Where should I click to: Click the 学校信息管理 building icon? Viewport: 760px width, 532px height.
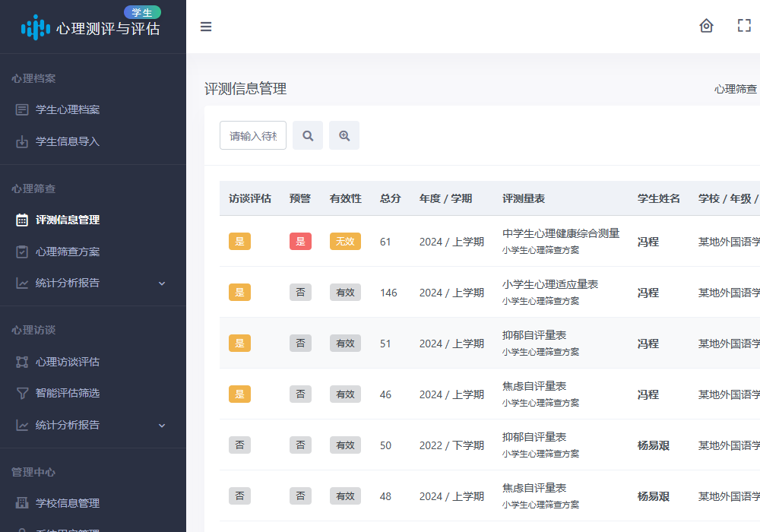pos(22,503)
